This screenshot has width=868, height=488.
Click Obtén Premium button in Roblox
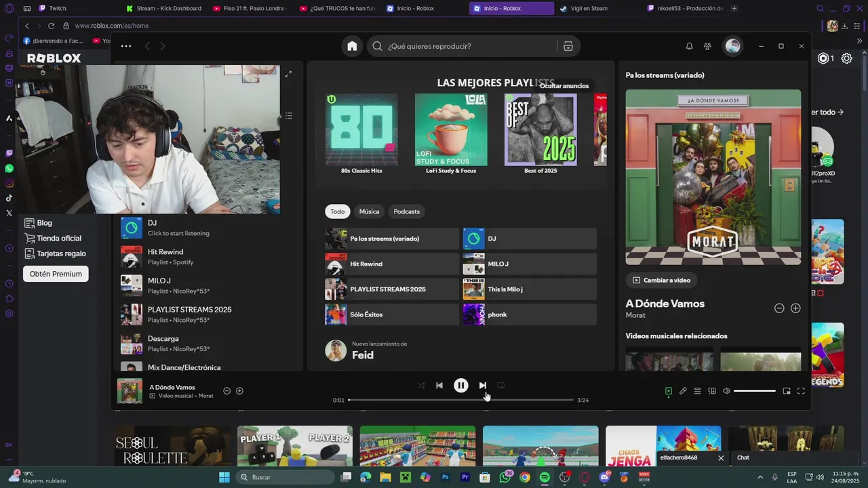pos(56,274)
